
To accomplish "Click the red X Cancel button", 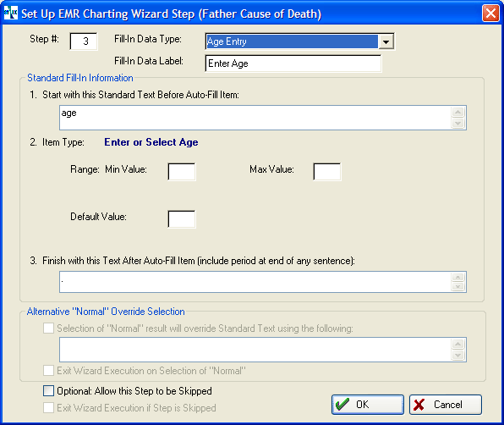I will pyautogui.click(x=446, y=405).
